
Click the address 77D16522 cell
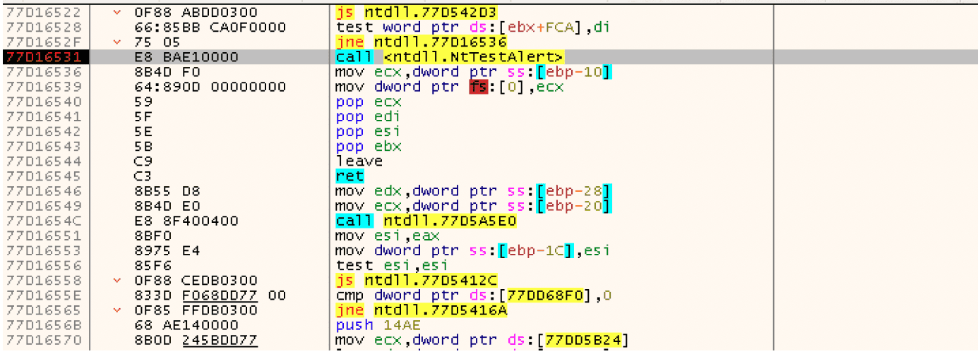pyautogui.click(x=42, y=13)
